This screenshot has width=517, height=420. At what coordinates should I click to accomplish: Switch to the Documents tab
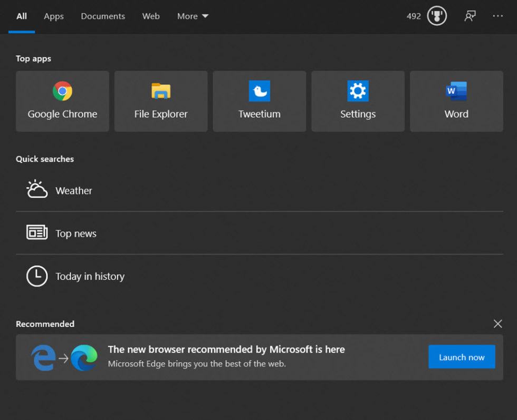[102, 16]
